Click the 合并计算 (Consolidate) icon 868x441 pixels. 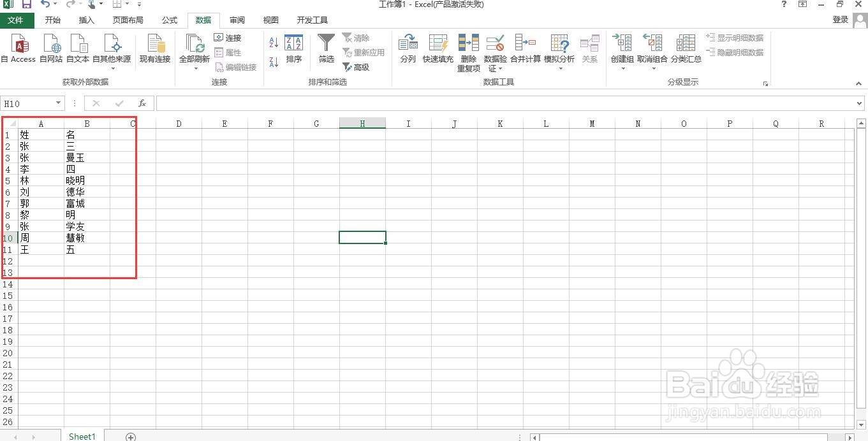525,50
